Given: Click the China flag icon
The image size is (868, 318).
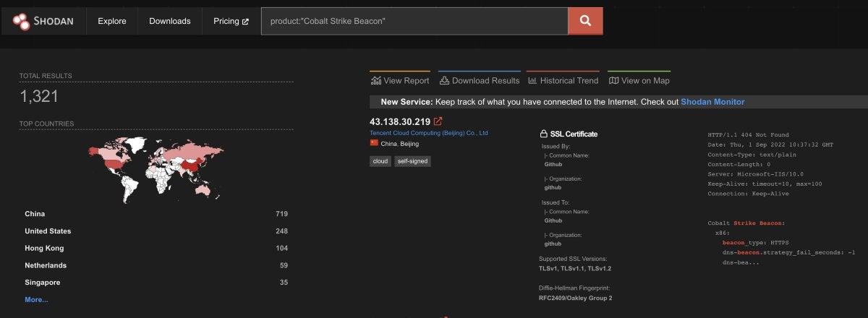Looking at the screenshot, I should [x=374, y=143].
